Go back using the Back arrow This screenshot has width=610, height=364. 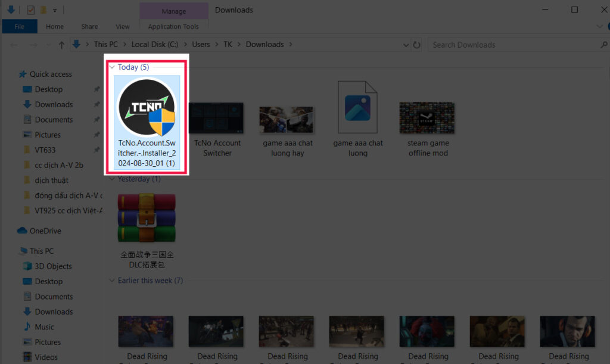click(x=14, y=45)
